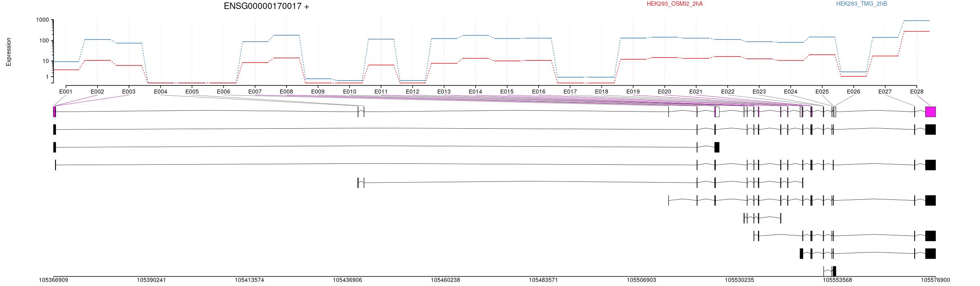
Task: Click exon label E023
Action: (x=759, y=92)
